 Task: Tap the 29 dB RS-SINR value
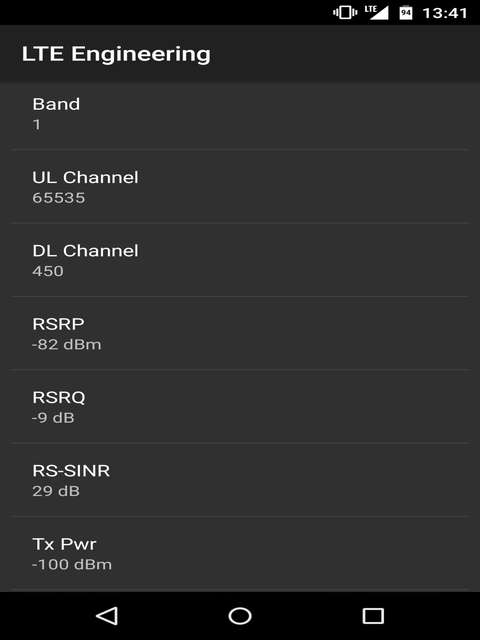pyautogui.click(x=56, y=491)
